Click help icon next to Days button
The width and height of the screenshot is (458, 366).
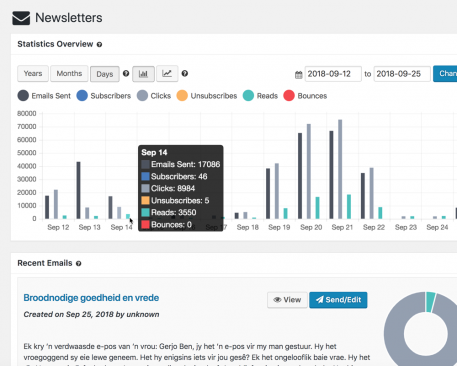pos(126,73)
